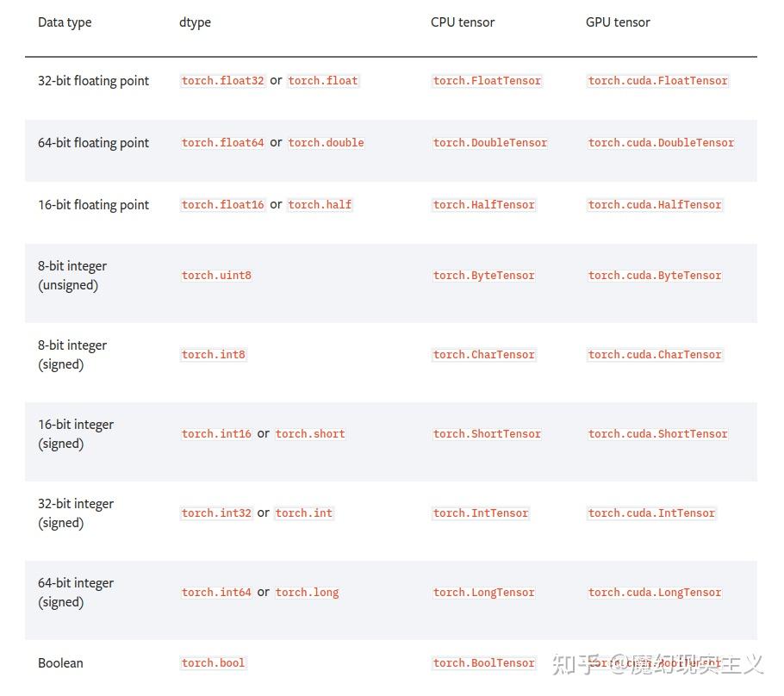Image resolution: width=784 pixels, height=696 pixels.
Task: Click torch.CharTensor CPU tensor code
Action: coord(483,355)
